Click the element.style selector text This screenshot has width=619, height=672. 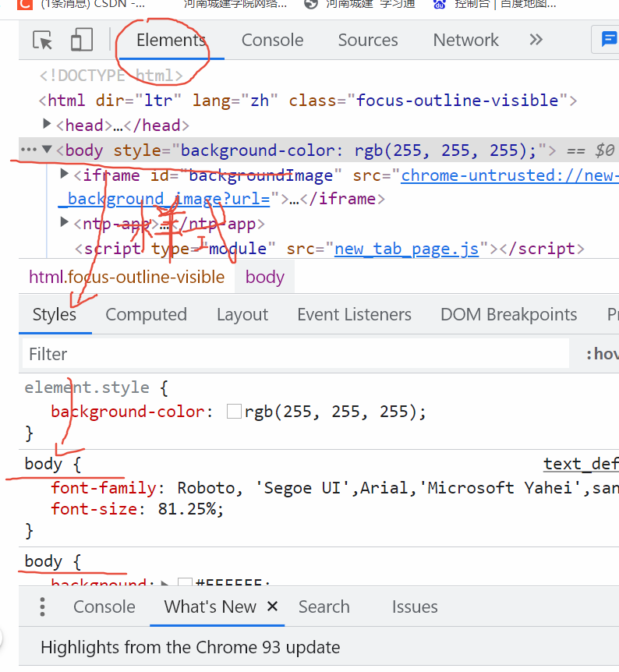pos(87,387)
